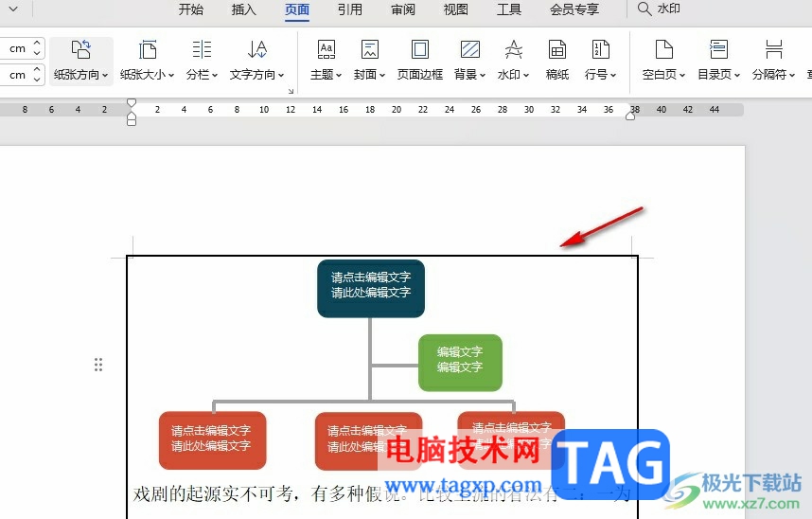Click the right indent ruler marker
The width and height of the screenshot is (812, 519).
(630, 116)
